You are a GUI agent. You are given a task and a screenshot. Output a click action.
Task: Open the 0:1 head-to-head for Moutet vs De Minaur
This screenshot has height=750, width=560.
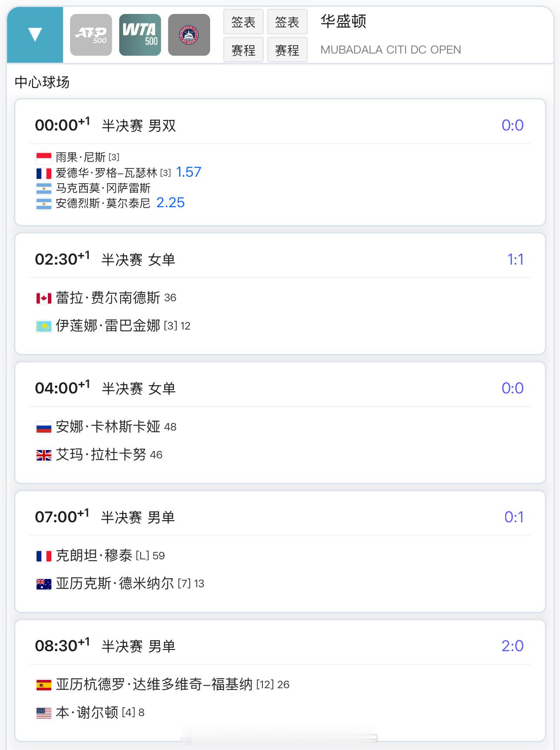click(514, 517)
